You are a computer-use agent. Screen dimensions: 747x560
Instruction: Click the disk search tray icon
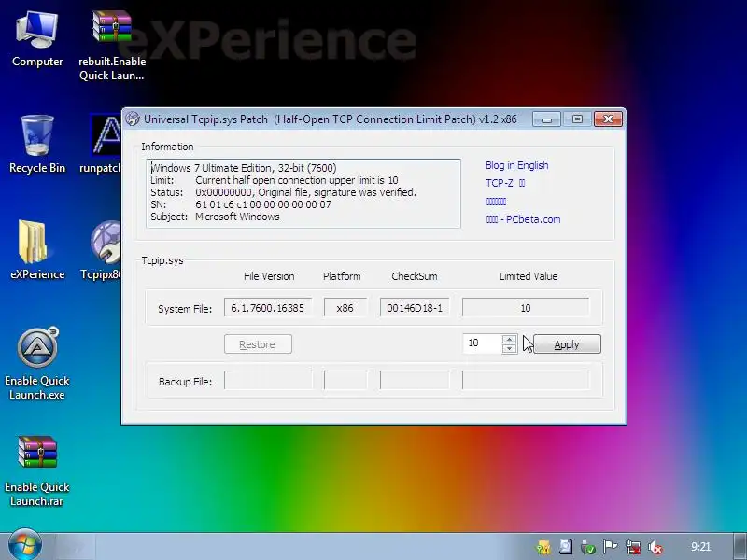click(x=566, y=547)
